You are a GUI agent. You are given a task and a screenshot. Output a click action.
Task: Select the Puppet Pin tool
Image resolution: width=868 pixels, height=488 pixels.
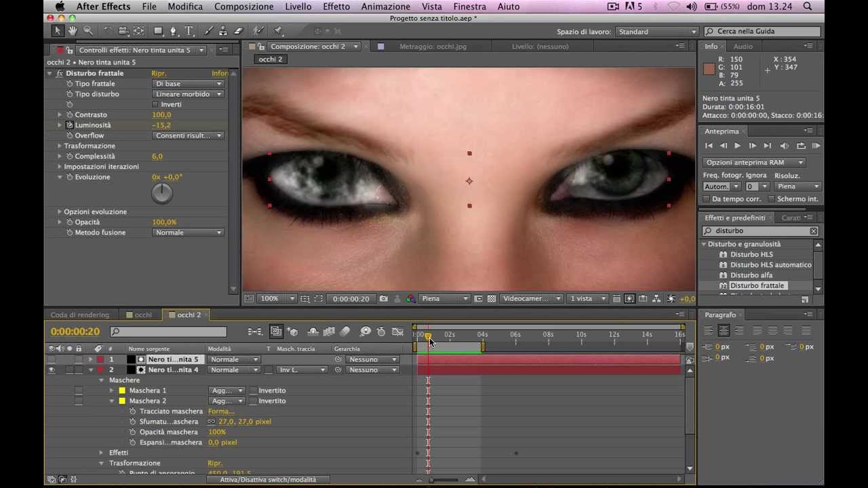278,31
